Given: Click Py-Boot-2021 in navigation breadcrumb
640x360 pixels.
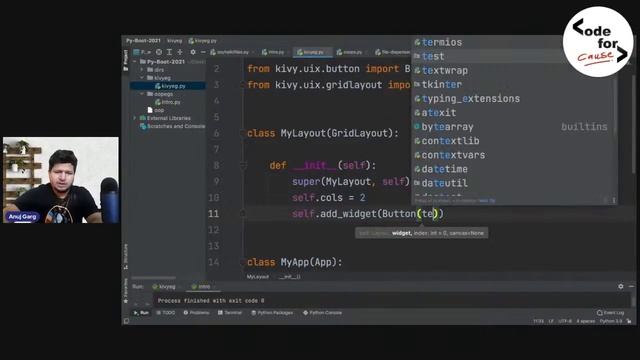Looking at the screenshot, I should point(143,41).
